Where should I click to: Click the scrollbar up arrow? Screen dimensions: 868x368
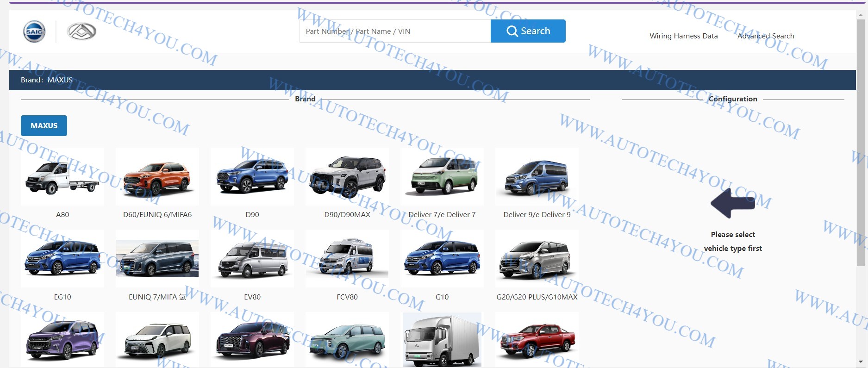point(861,15)
